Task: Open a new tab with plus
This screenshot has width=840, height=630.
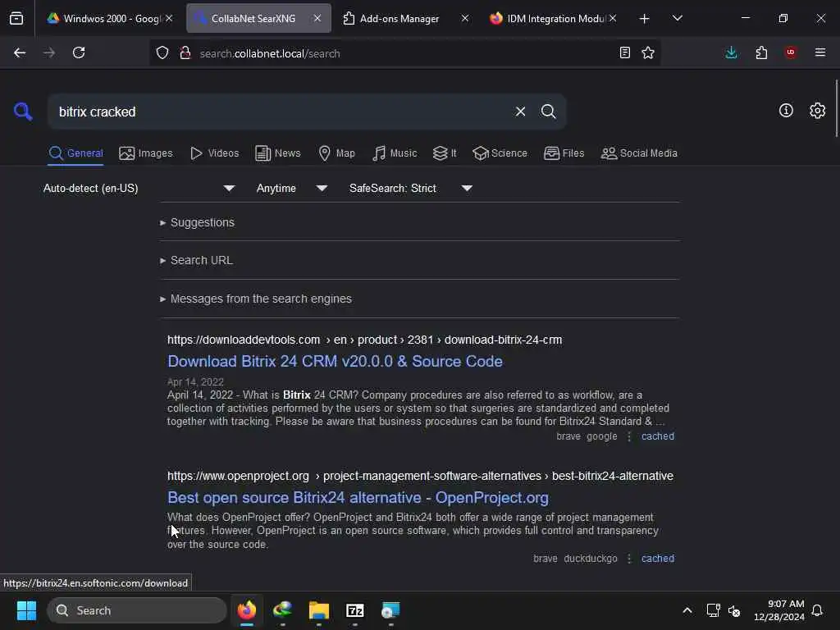Action: click(x=645, y=18)
